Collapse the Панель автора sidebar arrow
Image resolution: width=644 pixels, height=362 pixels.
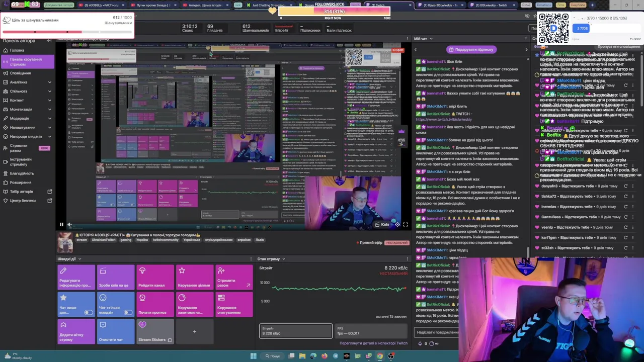[x=49, y=41]
